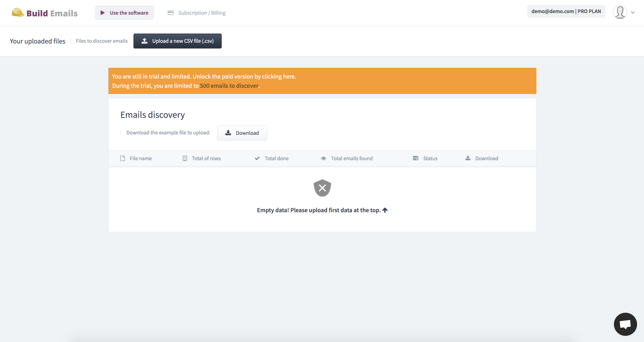Screen dimensions: 644x342
Task: Click the Emails discovery heading
Action: (153, 115)
